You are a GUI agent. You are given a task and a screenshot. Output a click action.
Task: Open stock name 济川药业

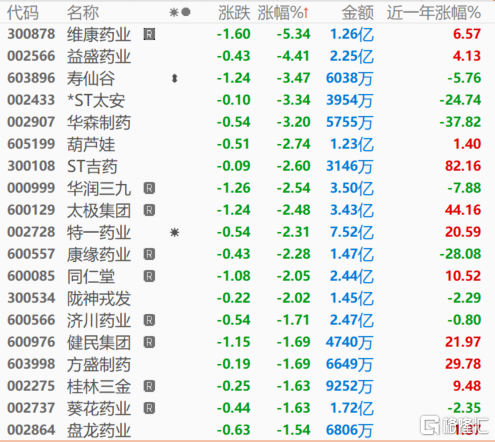tap(99, 320)
